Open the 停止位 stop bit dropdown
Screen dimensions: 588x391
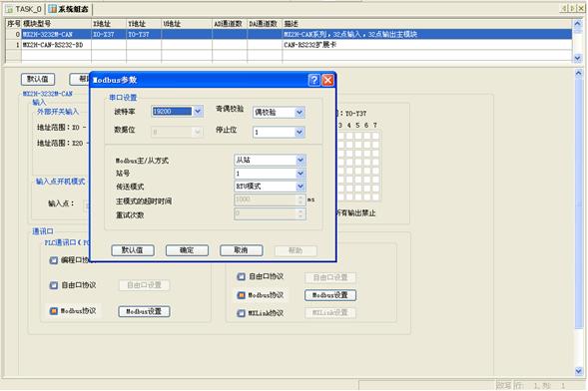299,132
